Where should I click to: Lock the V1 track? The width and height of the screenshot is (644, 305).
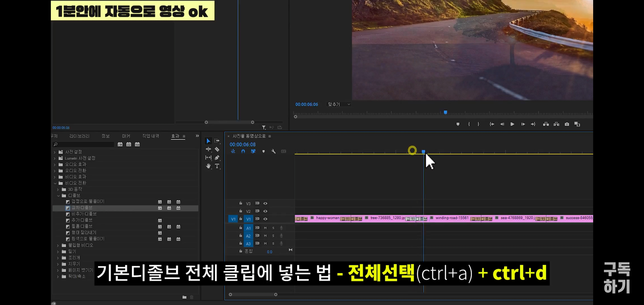point(240,219)
